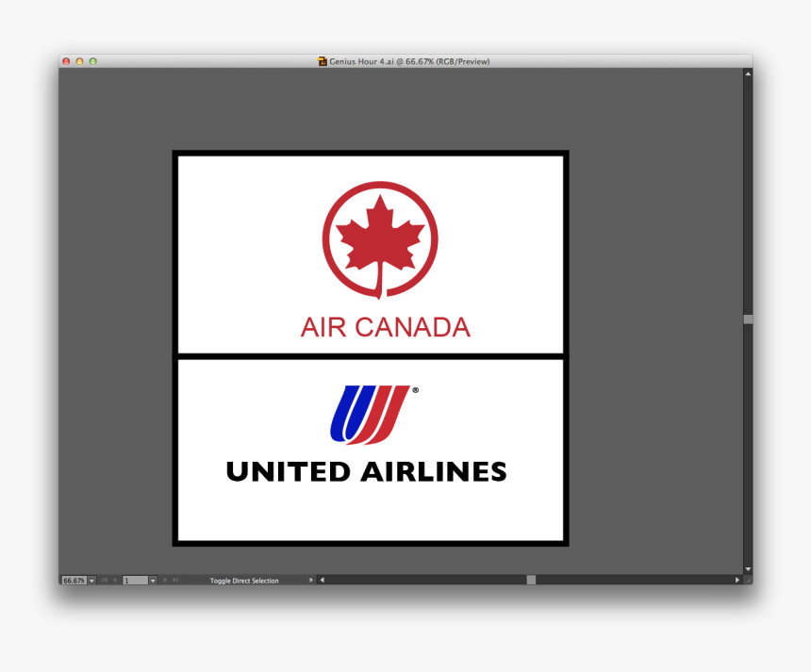Go to the next artboard
The image size is (811, 672).
[165, 580]
